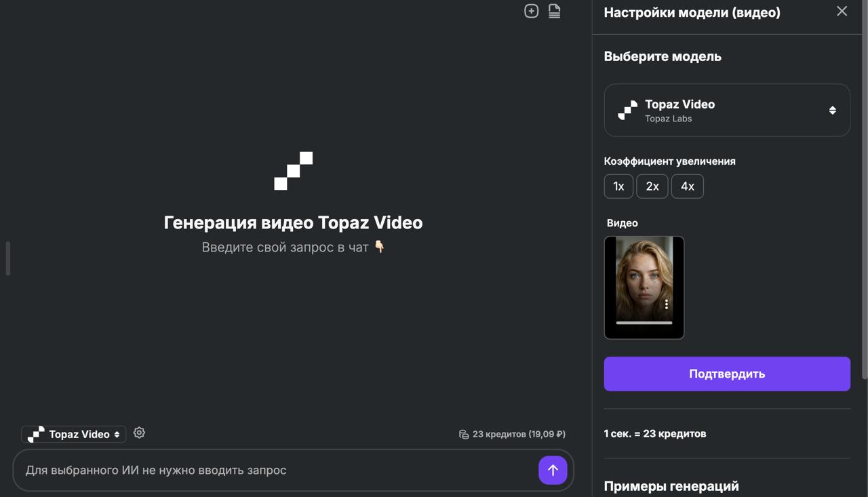Click the purple send arrow button
The height and width of the screenshot is (497, 868).
(x=553, y=470)
